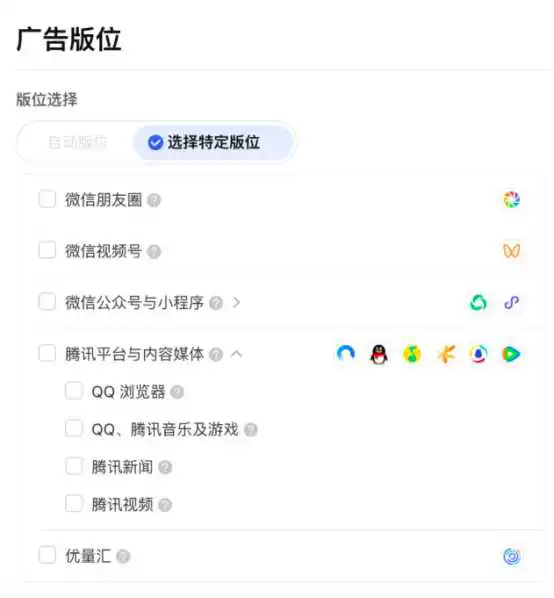Check the 微信朋友圈 checkbox
This screenshot has width=554, height=598.
coord(47,199)
